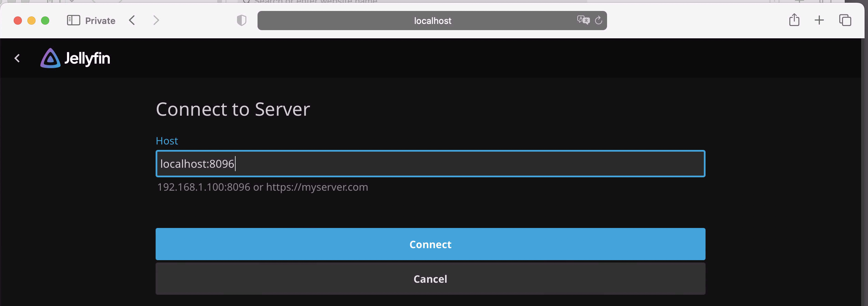Click the translate icon in address bar

point(583,20)
